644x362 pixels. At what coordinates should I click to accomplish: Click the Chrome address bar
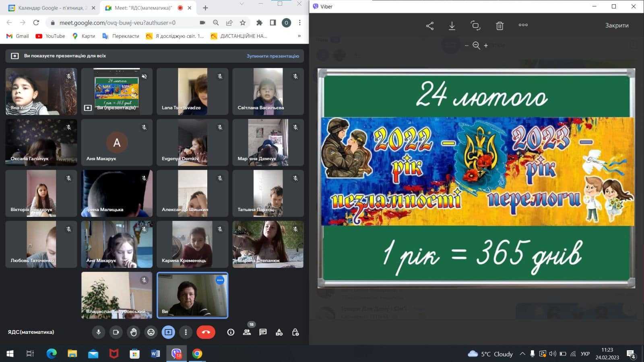(x=121, y=23)
